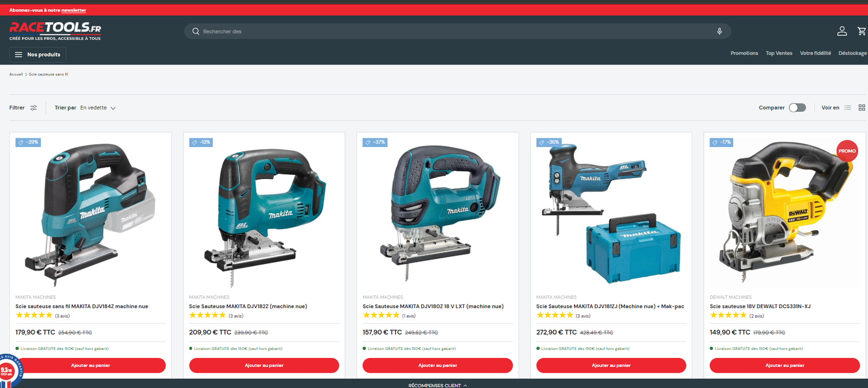Click the search magnifier icon
This screenshot has height=388, width=868.
[196, 31]
